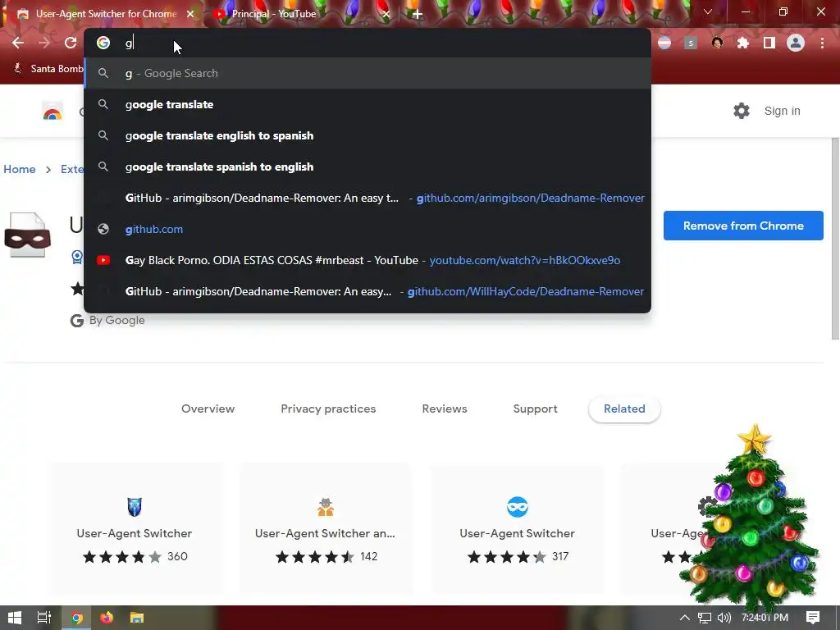Open the 'User-Agent Switcher an...' card

pyautogui.click(x=325, y=529)
